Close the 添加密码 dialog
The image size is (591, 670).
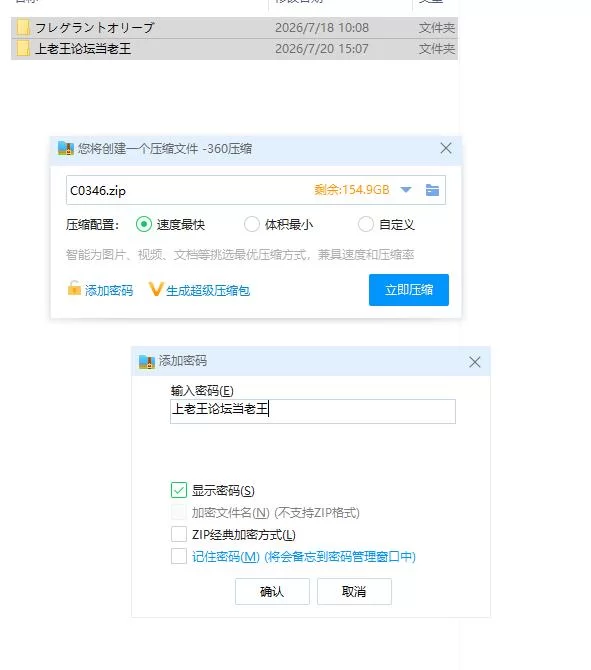point(474,362)
